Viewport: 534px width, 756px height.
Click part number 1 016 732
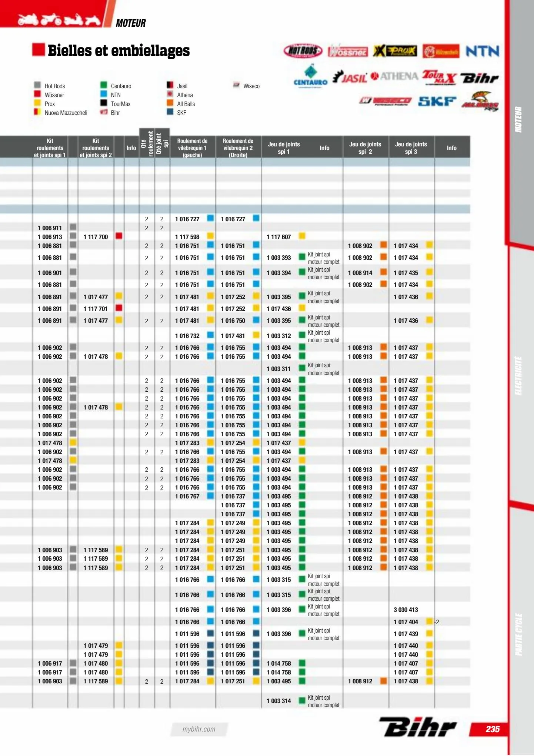[x=187, y=336]
